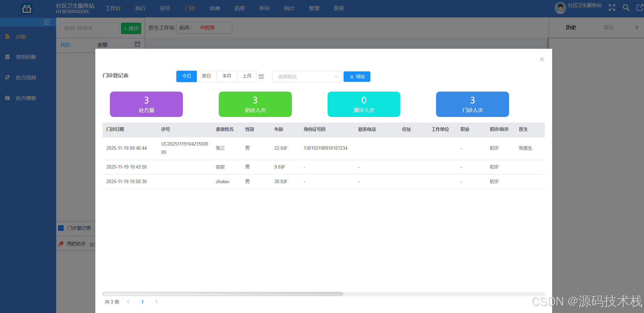Select 上月 date filter
Viewport: 644px width, 313px height.
tap(247, 76)
